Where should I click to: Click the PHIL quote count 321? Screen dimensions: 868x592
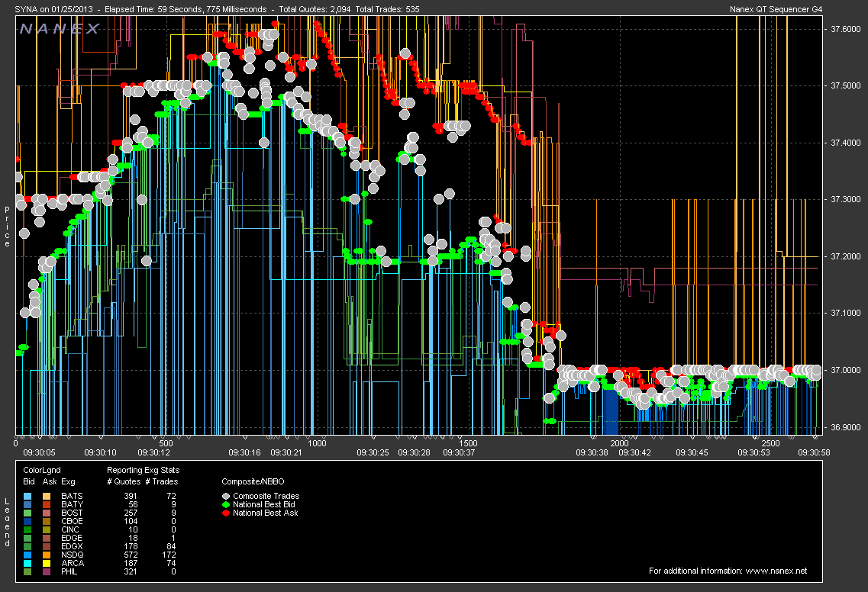coord(131,571)
